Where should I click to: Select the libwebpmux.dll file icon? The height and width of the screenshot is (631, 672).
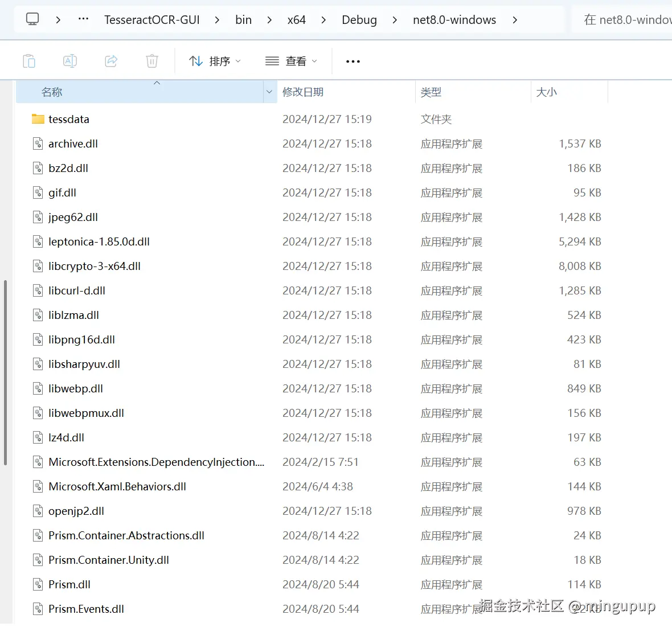pyautogui.click(x=38, y=413)
